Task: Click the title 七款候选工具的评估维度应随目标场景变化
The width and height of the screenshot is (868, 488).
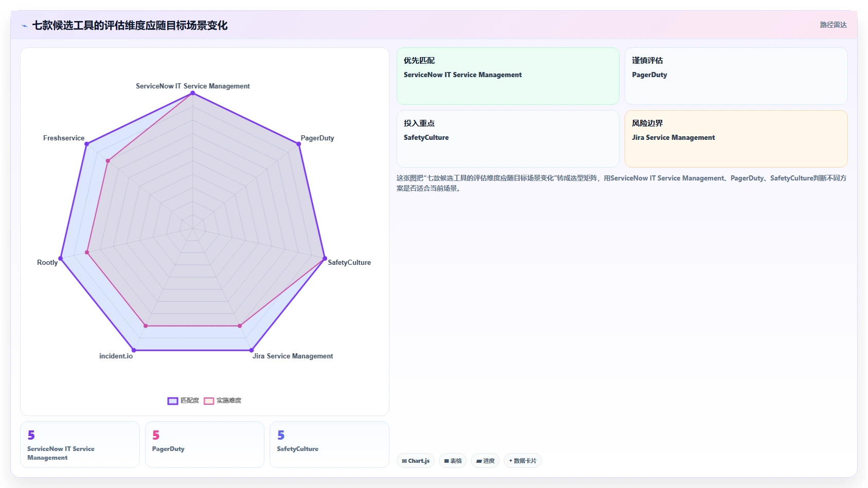Action: 130,25
